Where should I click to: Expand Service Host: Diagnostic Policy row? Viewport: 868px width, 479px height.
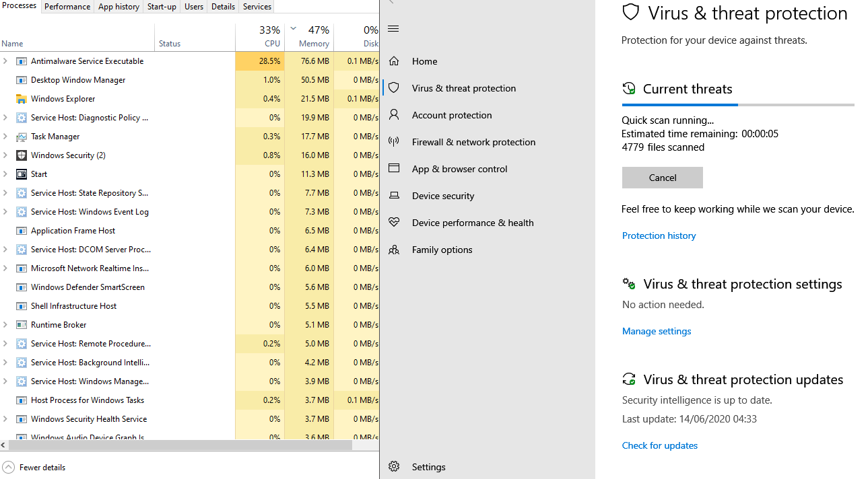5,118
